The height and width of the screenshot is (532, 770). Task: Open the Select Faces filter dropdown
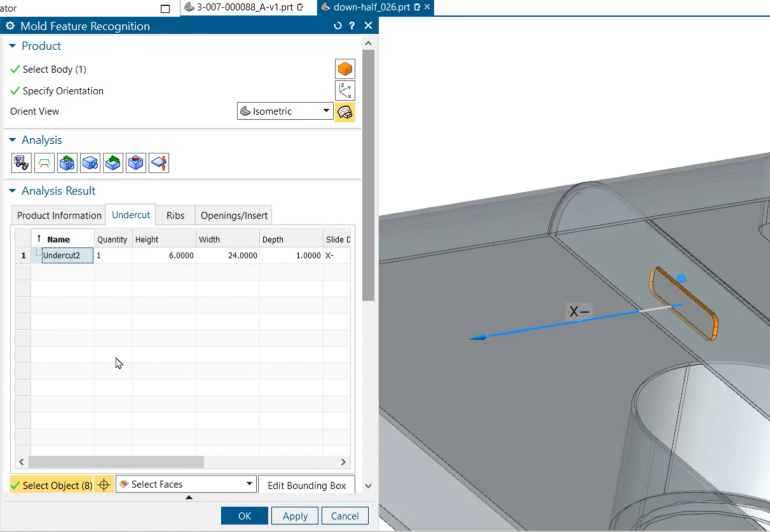[249, 484]
